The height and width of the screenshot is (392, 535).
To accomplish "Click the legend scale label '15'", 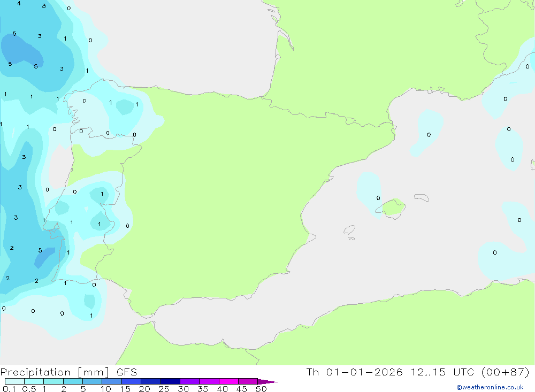I will click(125, 389).
